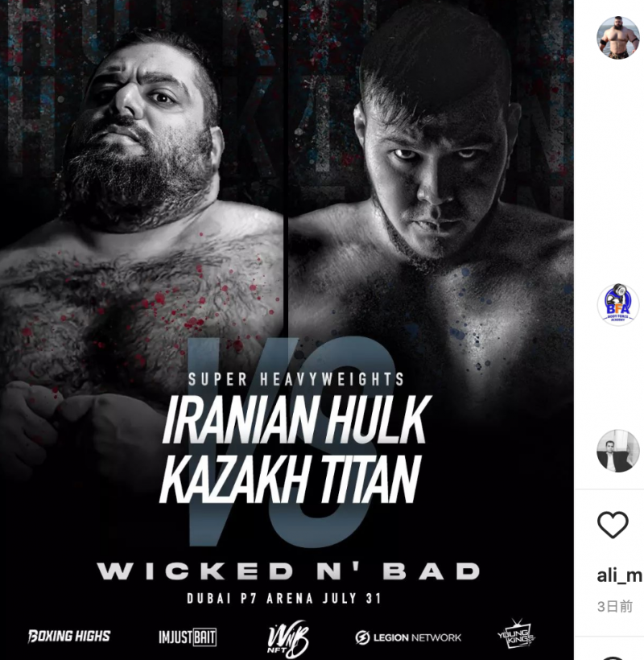The image size is (644, 660).
Task: Click the Legion Network logo
Action: (408, 637)
